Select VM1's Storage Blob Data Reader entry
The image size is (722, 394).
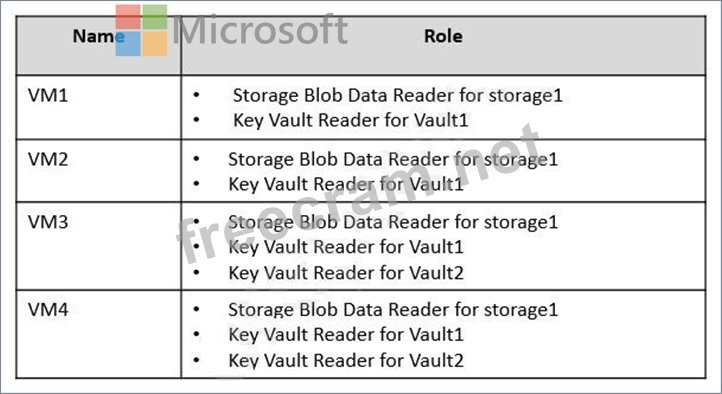(397, 96)
